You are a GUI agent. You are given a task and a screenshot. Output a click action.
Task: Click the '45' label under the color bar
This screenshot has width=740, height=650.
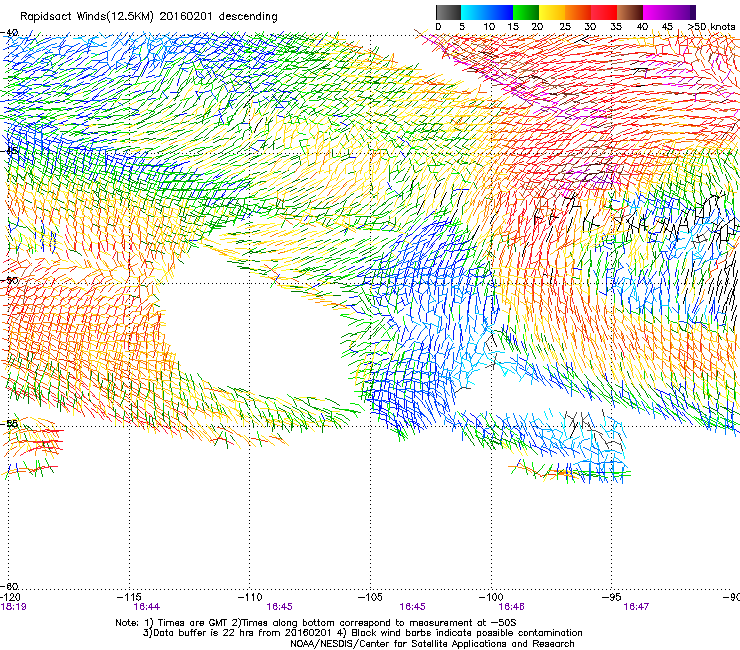point(667,27)
